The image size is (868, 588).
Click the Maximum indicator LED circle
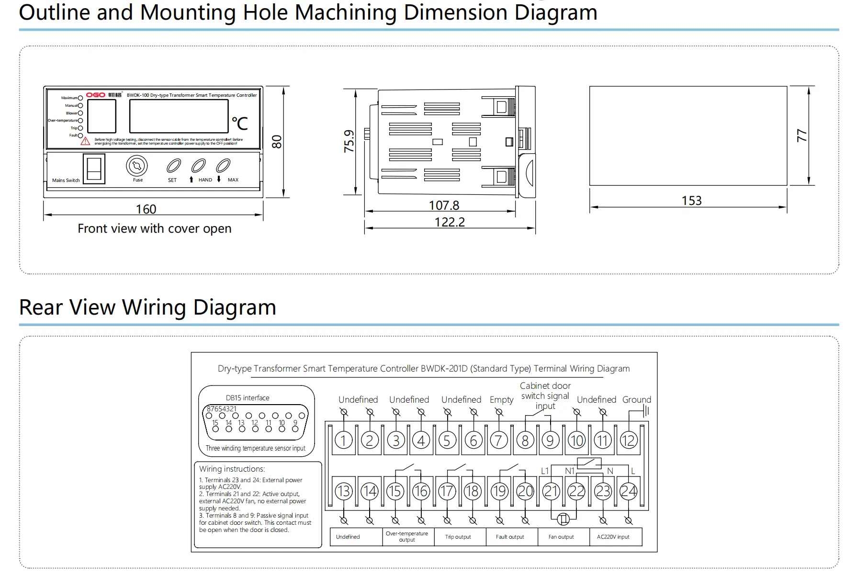pos(80,98)
